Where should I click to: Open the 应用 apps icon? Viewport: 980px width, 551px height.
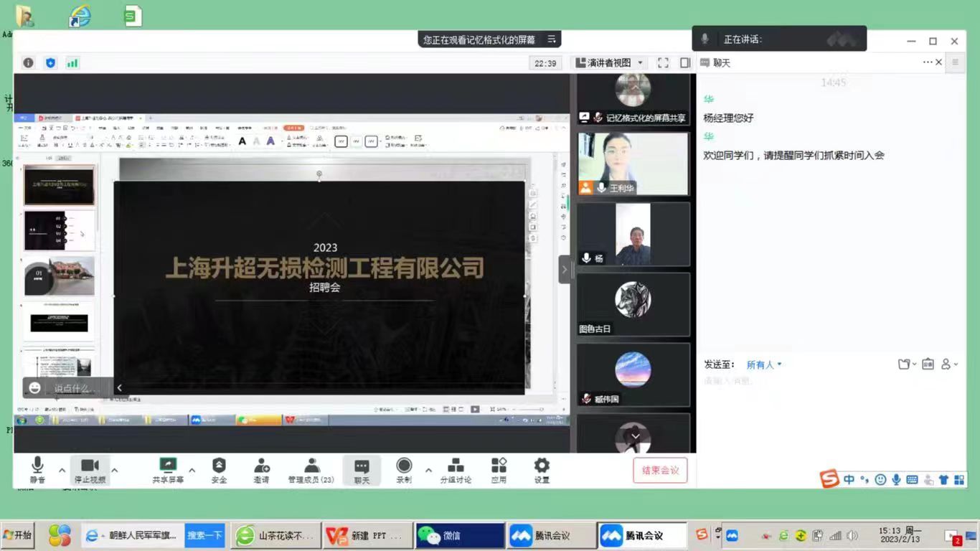(x=499, y=470)
